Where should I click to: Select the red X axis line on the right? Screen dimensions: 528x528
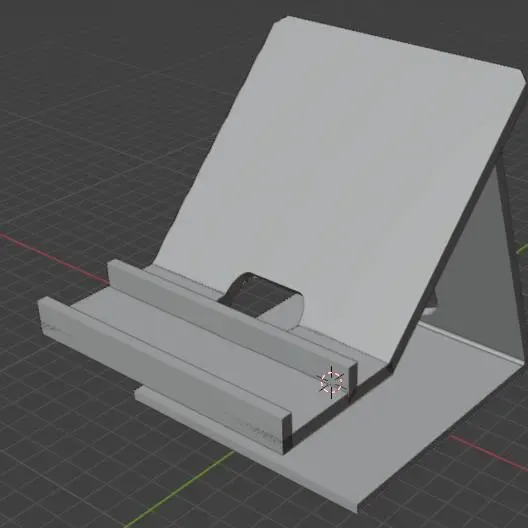[x=488, y=453]
